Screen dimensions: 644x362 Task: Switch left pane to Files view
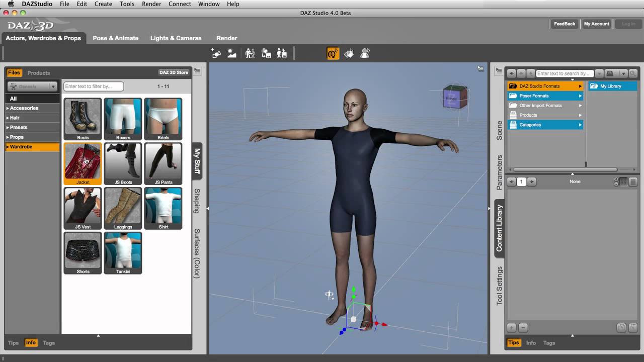coord(14,72)
